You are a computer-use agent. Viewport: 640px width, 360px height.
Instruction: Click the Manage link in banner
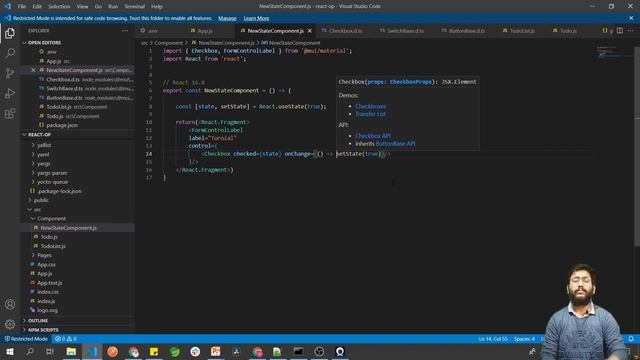(x=227, y=18)
